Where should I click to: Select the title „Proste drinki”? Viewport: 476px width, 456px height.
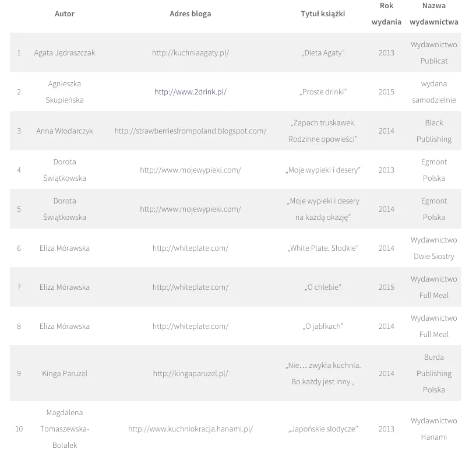pyautogui.click(x=323, y=92)
